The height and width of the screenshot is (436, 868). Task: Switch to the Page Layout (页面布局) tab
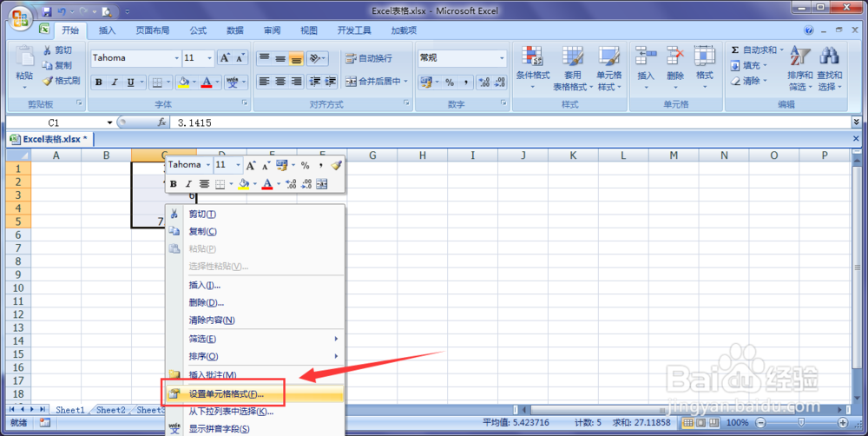point(153,30)
